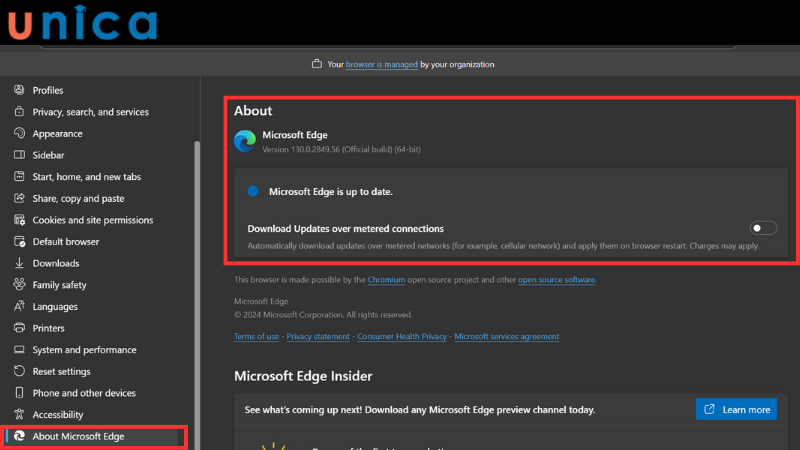Click the Default browser icon
This screenshot has height=450, width=800.
[19, 241]
